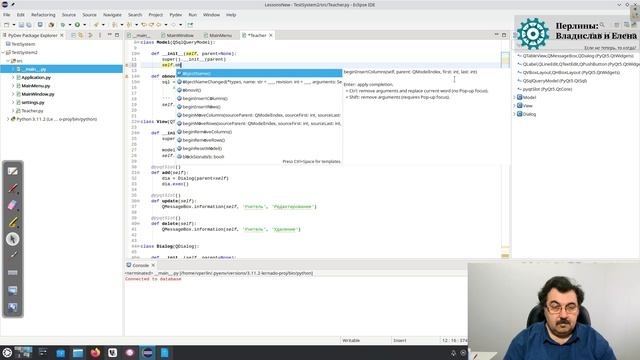The height and width of the screenshot is (360, 640).
Task: Open the Navigate menu
Action: pyautogui.click(x=112, y=15)
